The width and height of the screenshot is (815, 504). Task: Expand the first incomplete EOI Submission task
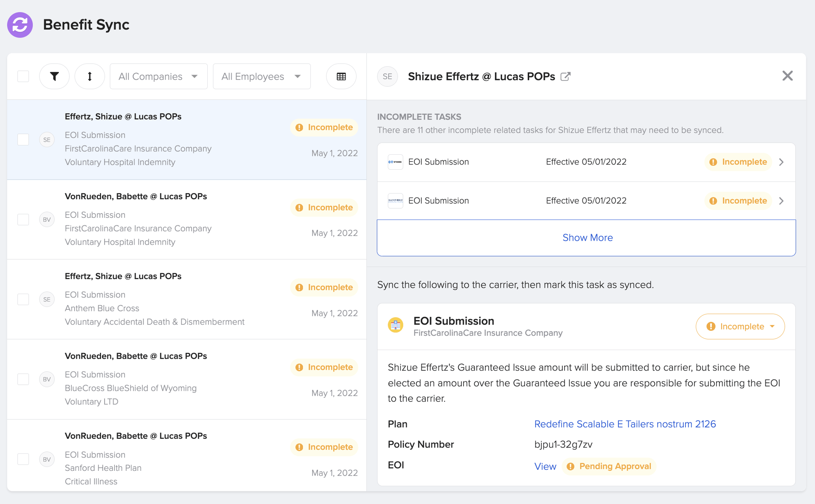click(x=781, y=162)
